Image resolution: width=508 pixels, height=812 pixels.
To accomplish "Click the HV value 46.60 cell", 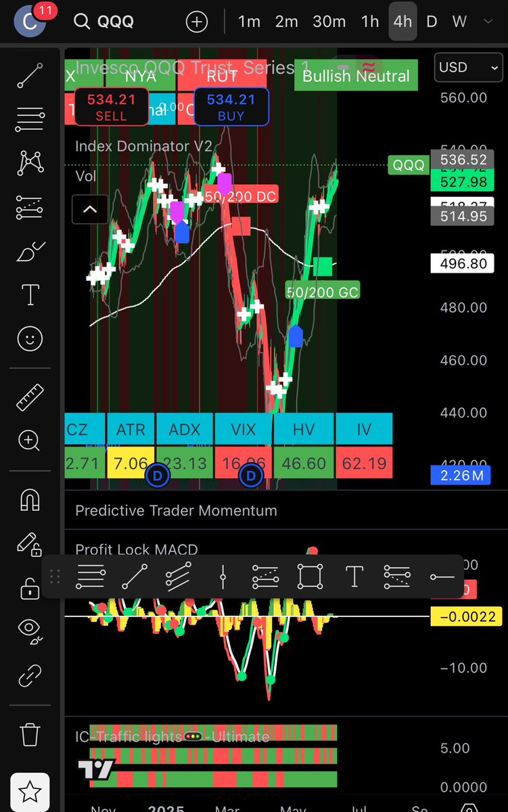I will 304,464.
